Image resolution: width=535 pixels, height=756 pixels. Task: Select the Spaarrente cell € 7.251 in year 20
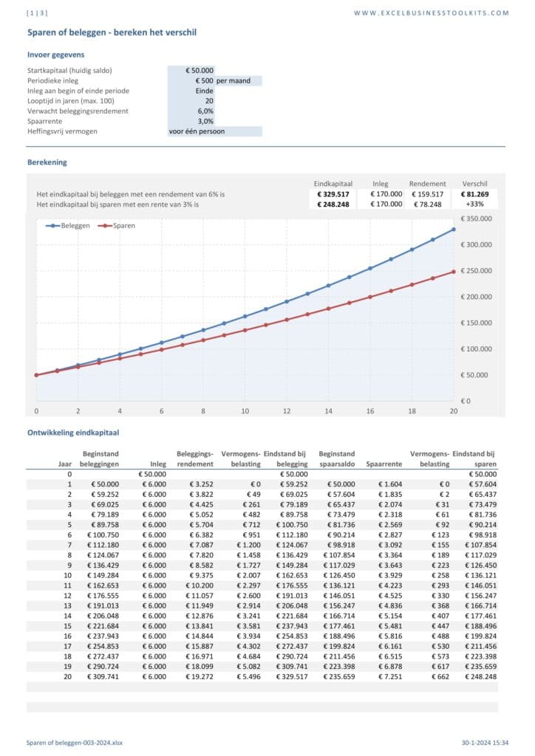pos(389,676)
